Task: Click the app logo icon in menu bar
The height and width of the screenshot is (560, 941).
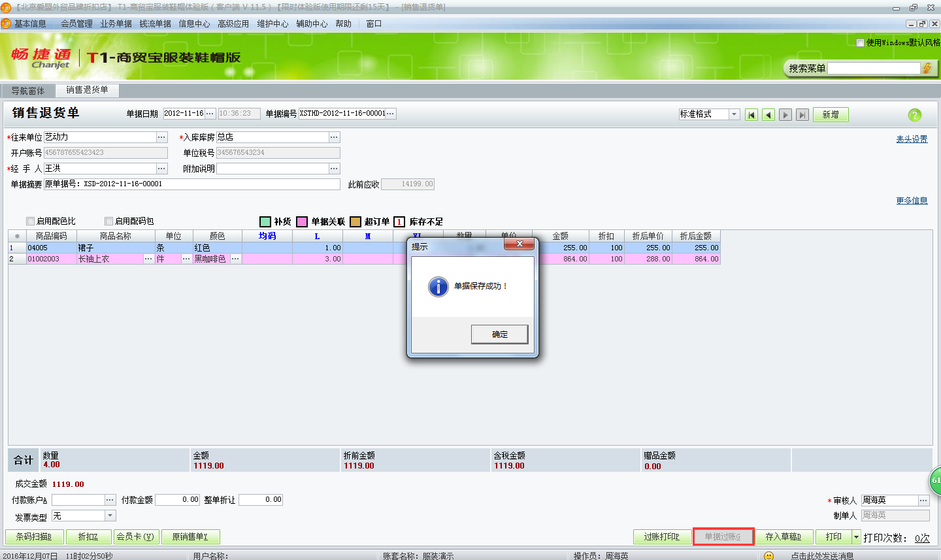Action: tap(7, 24)
